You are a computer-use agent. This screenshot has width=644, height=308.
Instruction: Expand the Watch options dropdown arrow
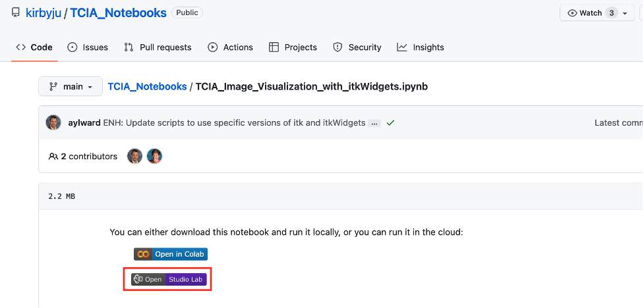coord(628,13)
